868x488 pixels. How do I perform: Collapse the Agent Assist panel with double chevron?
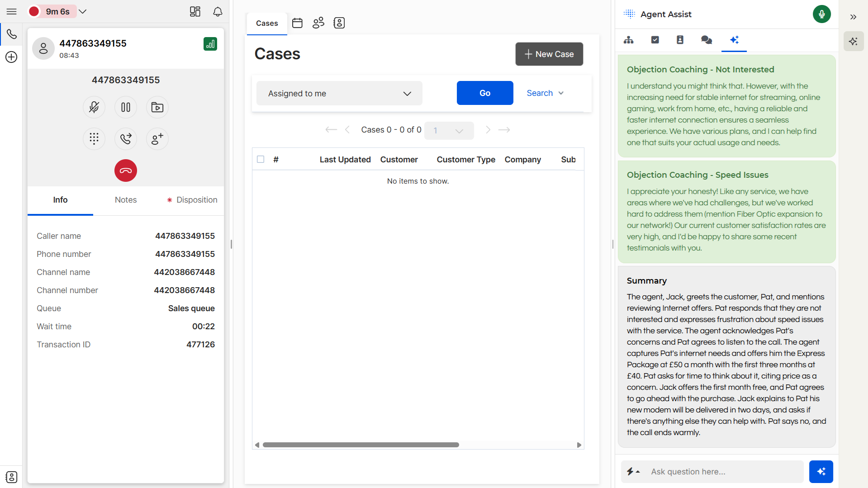click(x=853, y=17)
